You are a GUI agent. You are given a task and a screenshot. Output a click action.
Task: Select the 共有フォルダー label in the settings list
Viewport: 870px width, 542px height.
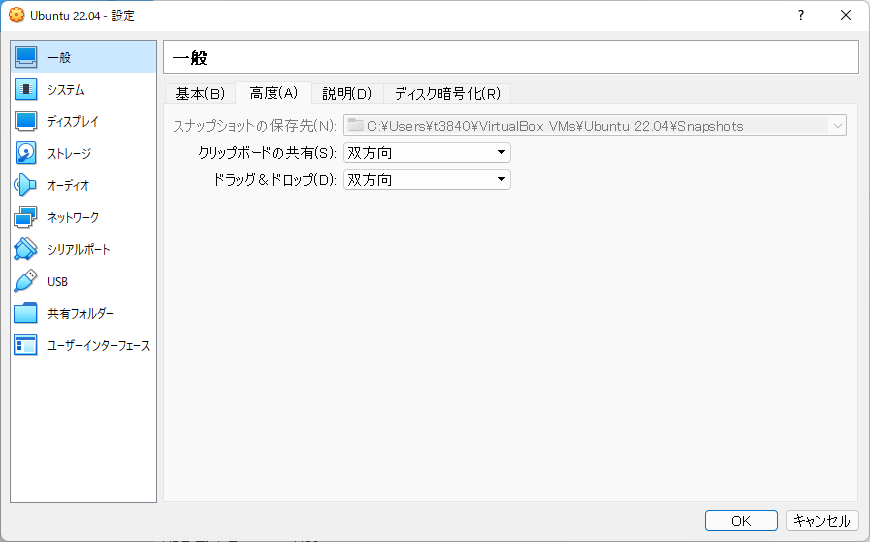pyautogui.click(x=80, y=313)
